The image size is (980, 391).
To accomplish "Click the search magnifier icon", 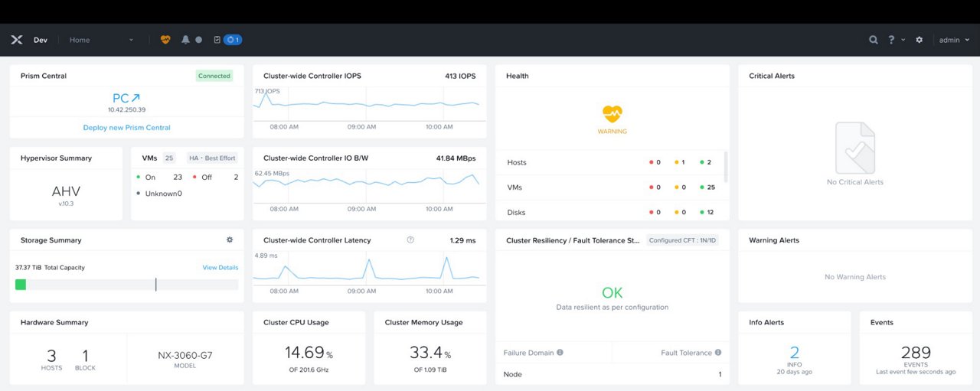I will (x=874, y=40).
